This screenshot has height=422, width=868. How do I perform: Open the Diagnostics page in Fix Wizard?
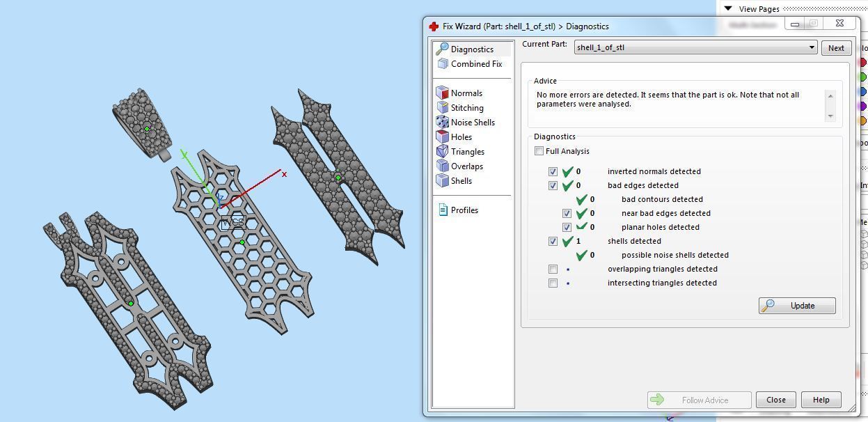click(x=472, y=49)
